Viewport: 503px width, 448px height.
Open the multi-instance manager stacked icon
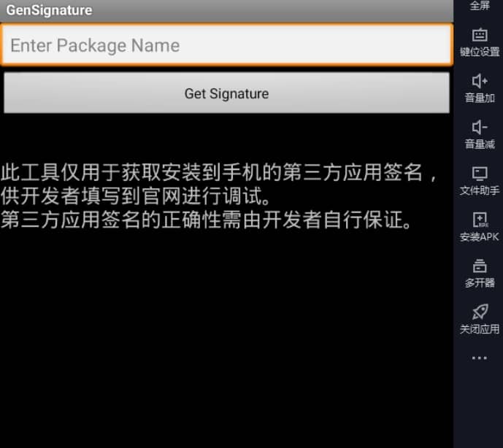pyautogui.click(x=480, y=266)
